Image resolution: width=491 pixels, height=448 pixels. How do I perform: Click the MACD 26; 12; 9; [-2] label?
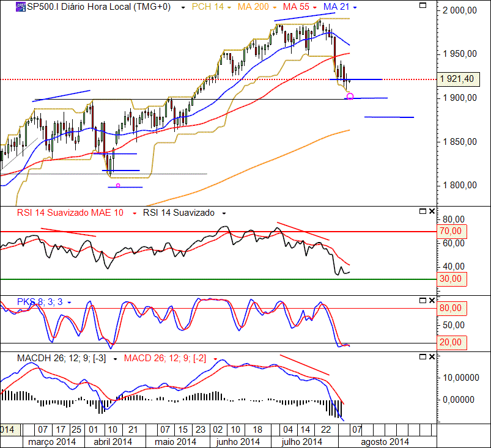(165, 358)
